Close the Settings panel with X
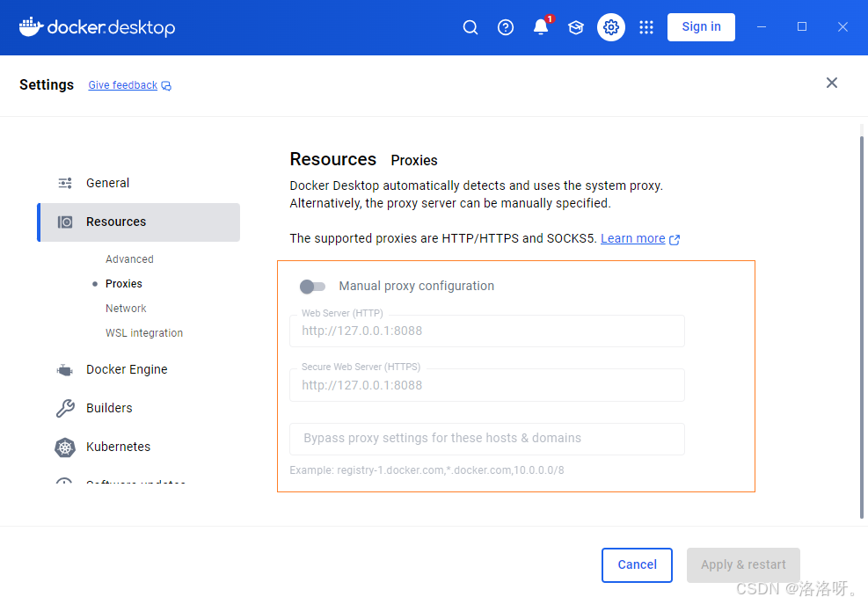The height and width of the screenshot is (604, 868). (x=831, y=83)
